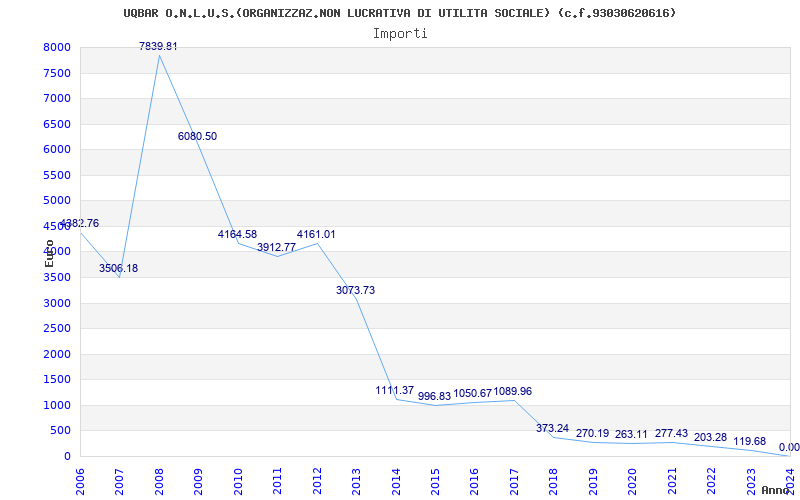Click the Anno x-axis label

(x=775, y=490)
